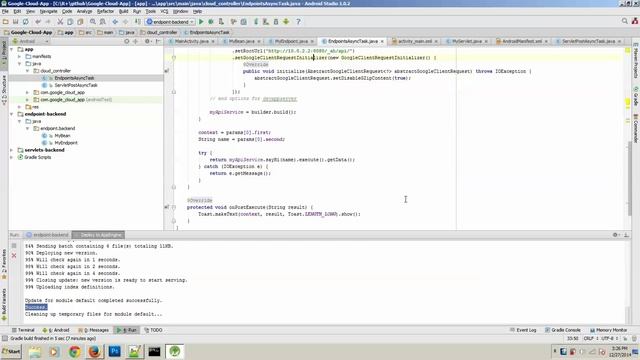Viewport: 640px width, 360px height.
Task: Click the Stop square icon in Run panel
Action: [x=14, y=246]
